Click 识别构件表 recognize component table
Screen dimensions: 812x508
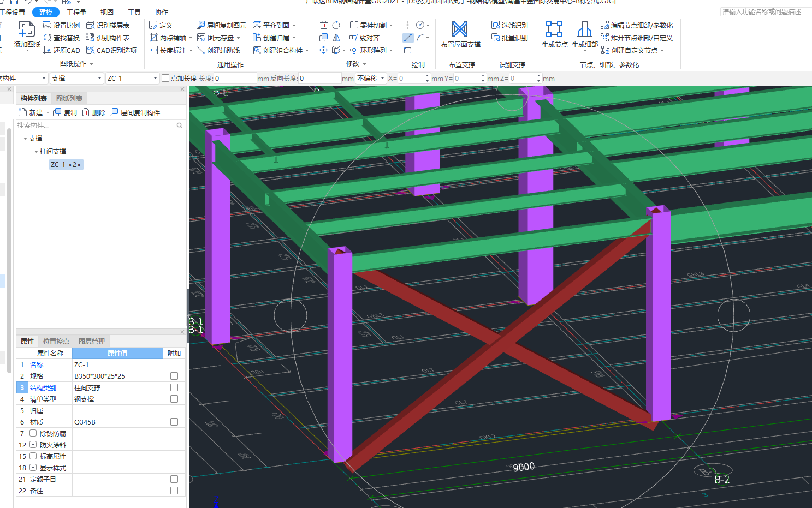(x=108, y=38)
